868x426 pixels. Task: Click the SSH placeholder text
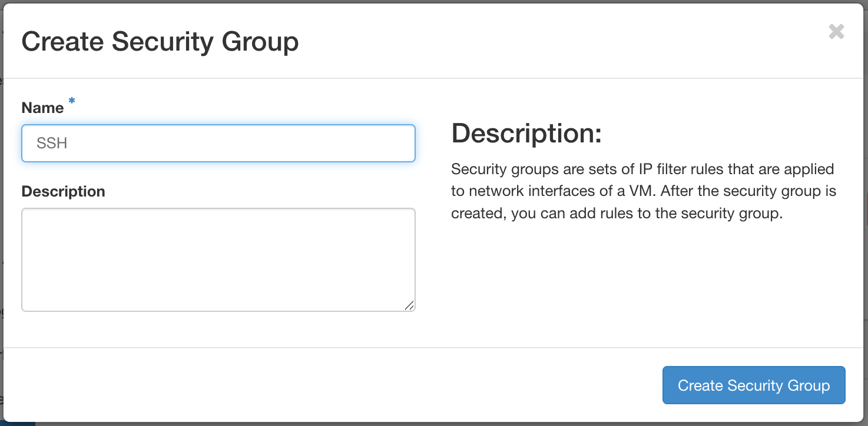pos(52,144)
